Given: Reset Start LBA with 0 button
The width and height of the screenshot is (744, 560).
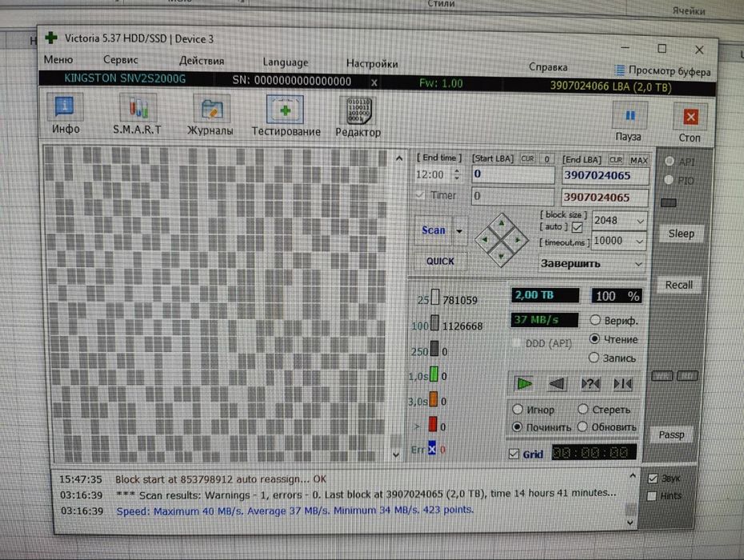Looking at the screenshot, I should 546,159.
